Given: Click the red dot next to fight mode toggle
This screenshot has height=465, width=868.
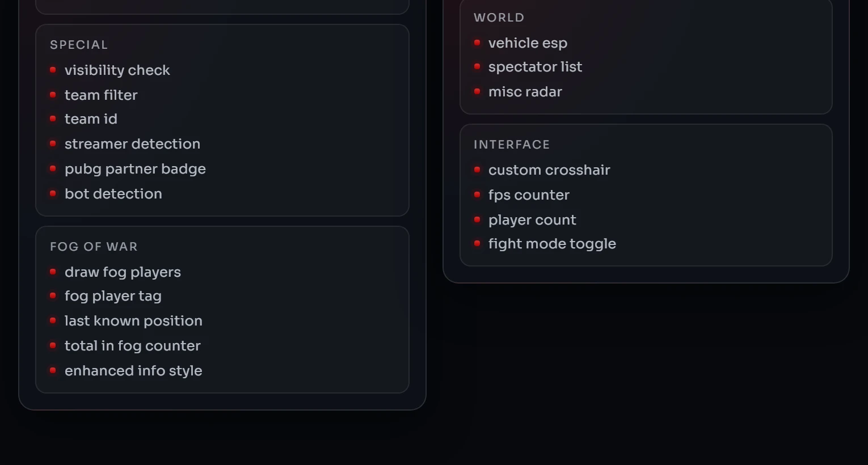Looking at the screenshot, I should tap(477, 243).
